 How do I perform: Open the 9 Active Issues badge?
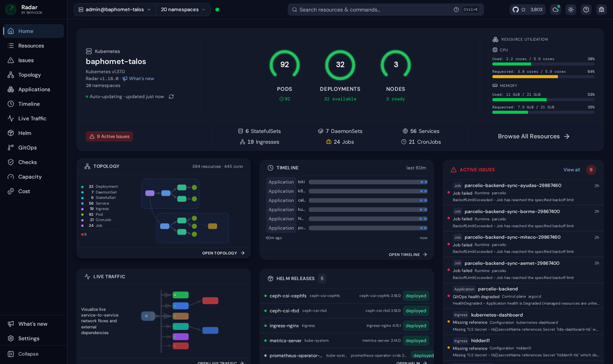(110, 136)
